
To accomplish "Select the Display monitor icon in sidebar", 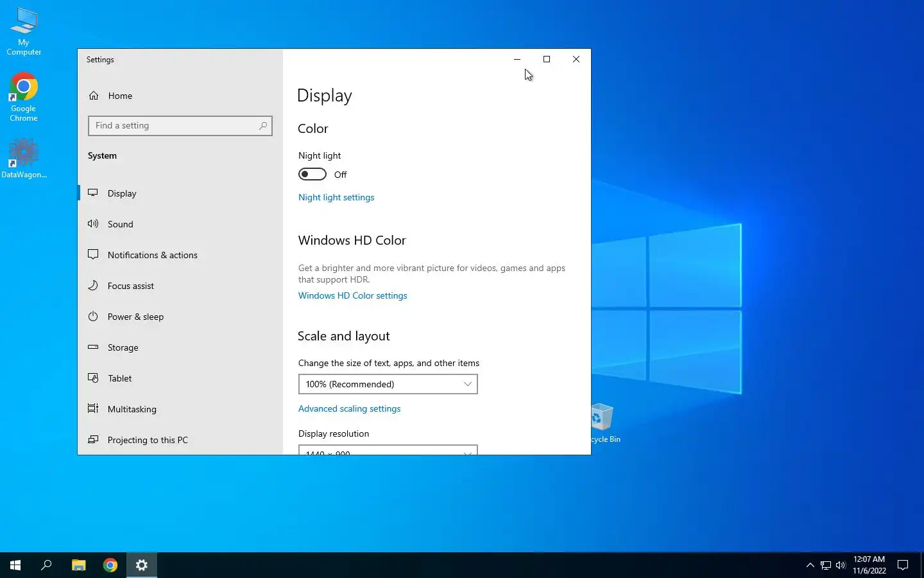I will click(x=93, y=193).
